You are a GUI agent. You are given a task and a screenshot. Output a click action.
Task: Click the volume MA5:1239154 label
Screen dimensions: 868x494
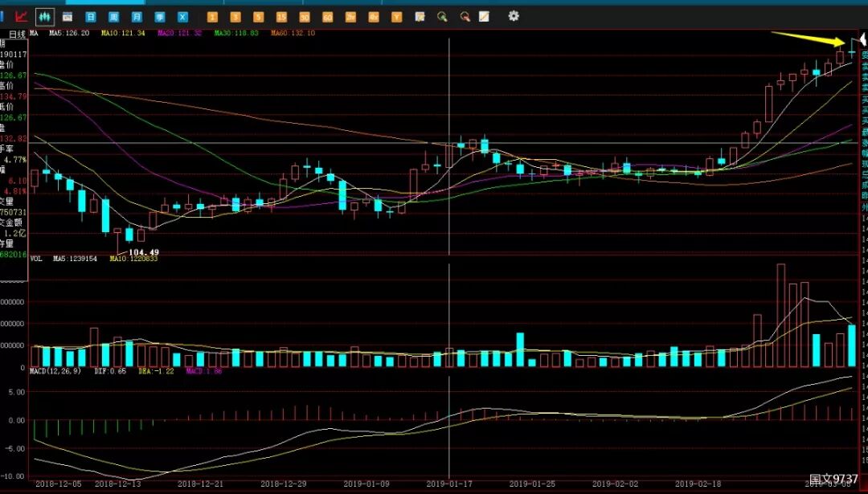(76, 259)
